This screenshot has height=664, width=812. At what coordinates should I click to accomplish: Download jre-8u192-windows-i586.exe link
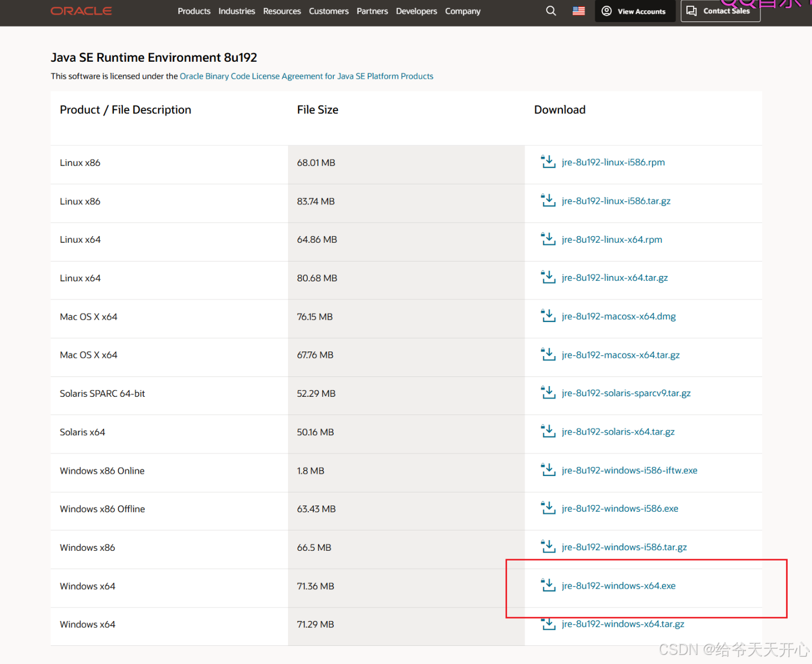(620, 508)
